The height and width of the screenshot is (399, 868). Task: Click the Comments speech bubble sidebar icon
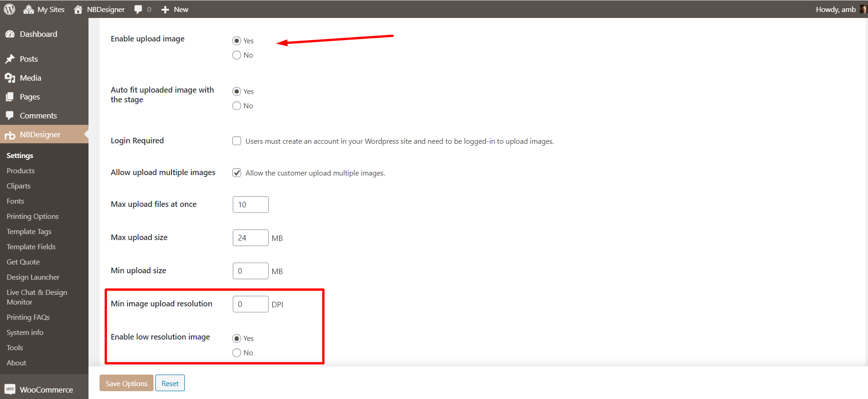click(10, 116)
